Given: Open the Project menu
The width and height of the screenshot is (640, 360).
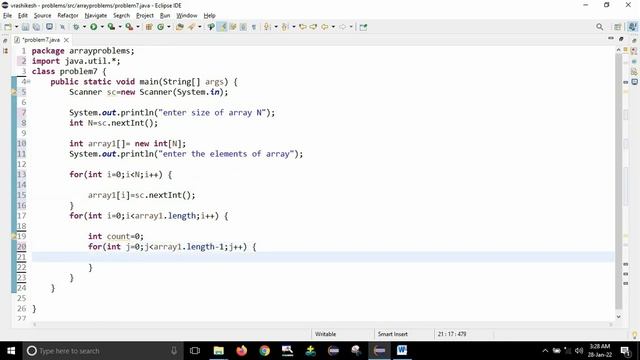Looking at the screenshot, I should pos(145,16).
